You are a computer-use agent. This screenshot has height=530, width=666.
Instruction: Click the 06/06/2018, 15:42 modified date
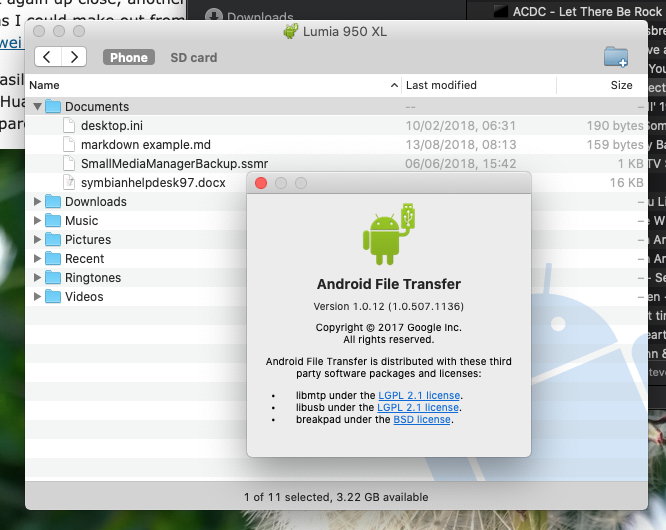[x=460, y=164]
